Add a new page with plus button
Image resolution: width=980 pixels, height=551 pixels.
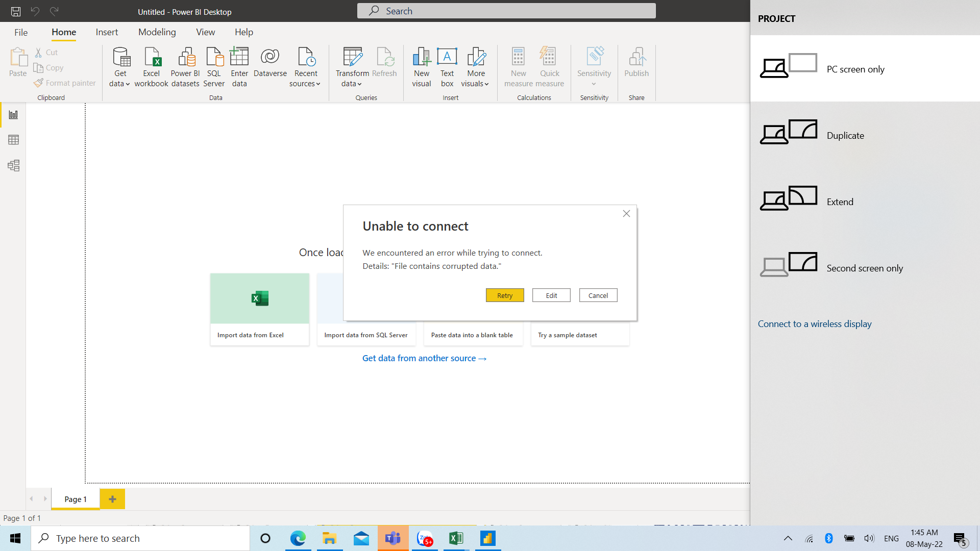pos(112,499)
